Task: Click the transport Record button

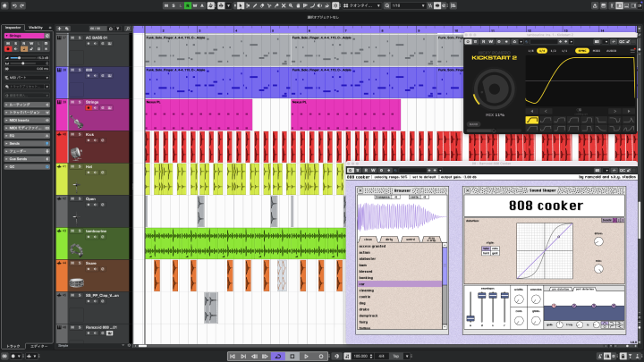Action: click(321, 357)
